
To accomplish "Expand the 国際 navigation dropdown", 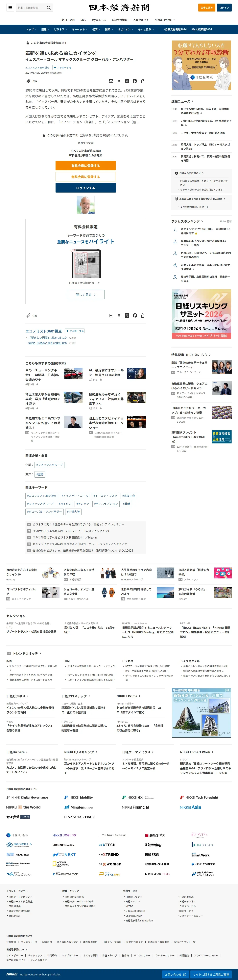I will [109, 29].
